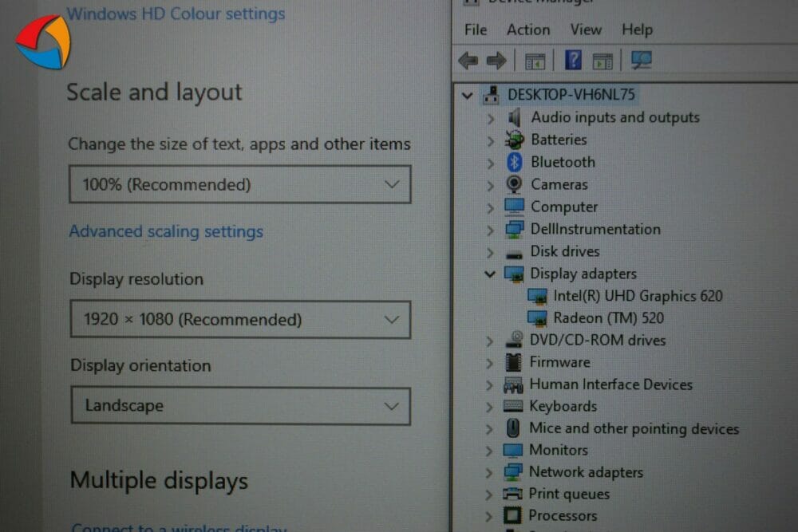The width and height of the screenshot is (798, 532).
Task: Expand the Cameras node
Action: [x=491, y=186]
